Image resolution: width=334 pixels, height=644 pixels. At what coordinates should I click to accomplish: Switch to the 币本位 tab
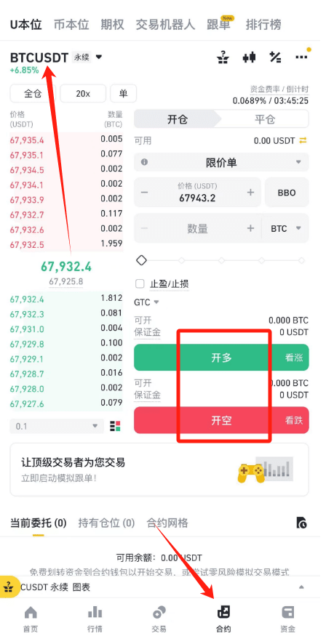coord(71,25)
